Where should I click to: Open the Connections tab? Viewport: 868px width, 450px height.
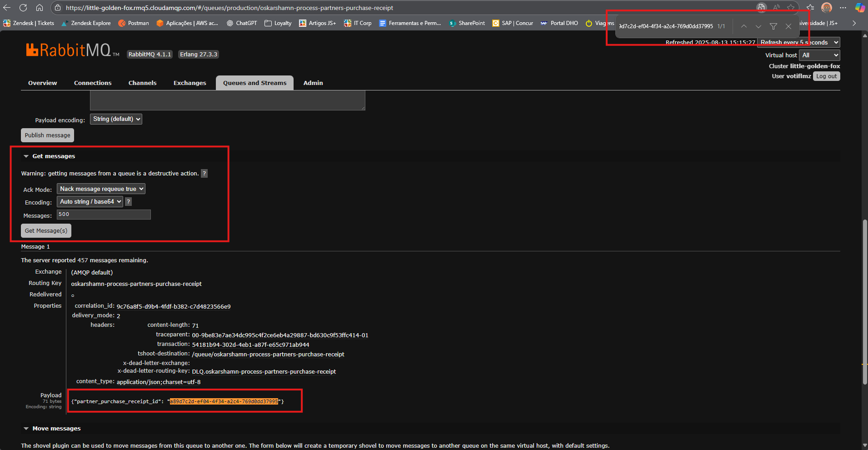pos(93,83)
